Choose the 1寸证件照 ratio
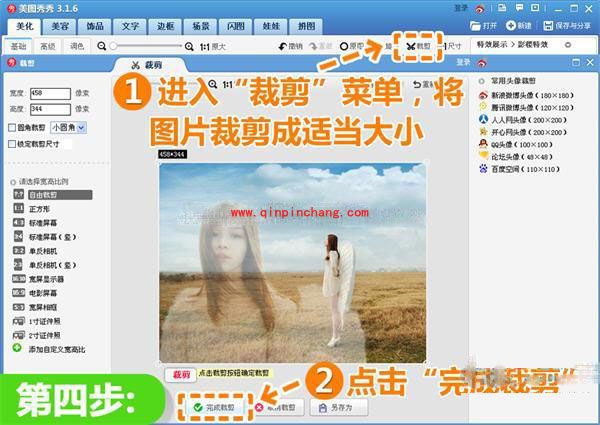The width and height of the screenshot is (600, 425). [x=37, y=321]
